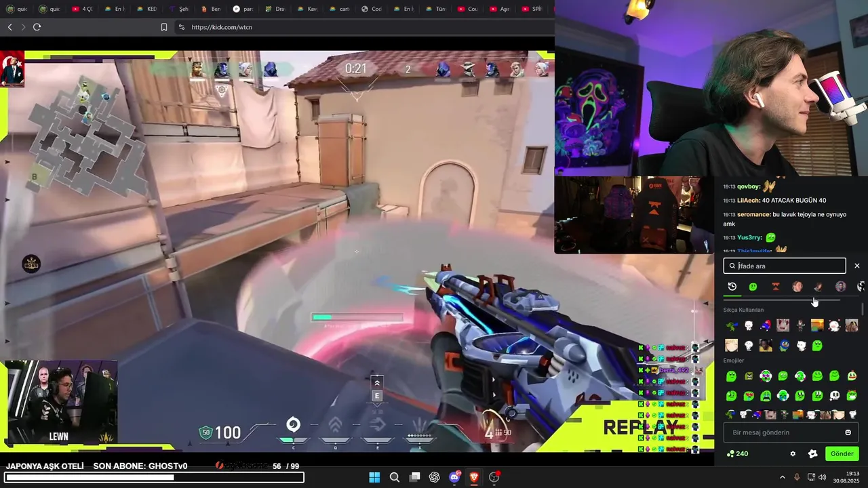The height and width of the screenshot is (488, 868).
Task: Open the recently used emotes tab
Action: 732,287
